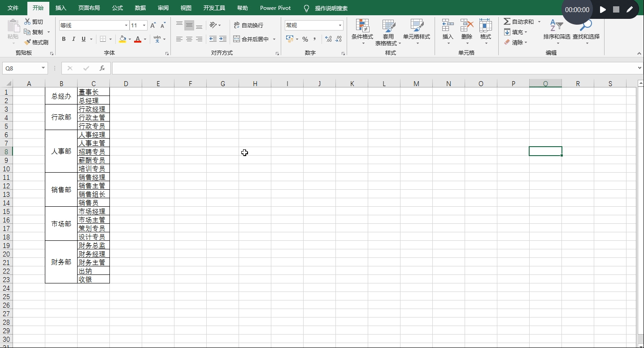This screenshot has height=348, width=644.
Task: Center text horizontally icon
Action: point(189,39)
